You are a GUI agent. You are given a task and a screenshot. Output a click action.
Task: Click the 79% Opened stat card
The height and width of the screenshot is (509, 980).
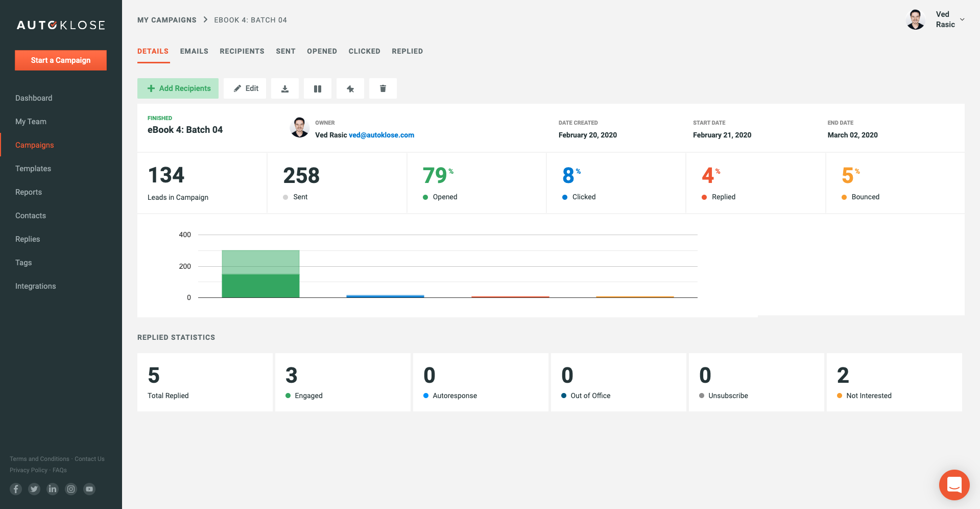point(476,183)
